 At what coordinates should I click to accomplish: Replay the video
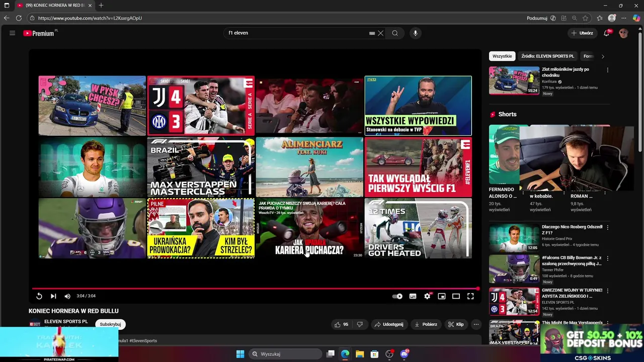coord(39,296)
